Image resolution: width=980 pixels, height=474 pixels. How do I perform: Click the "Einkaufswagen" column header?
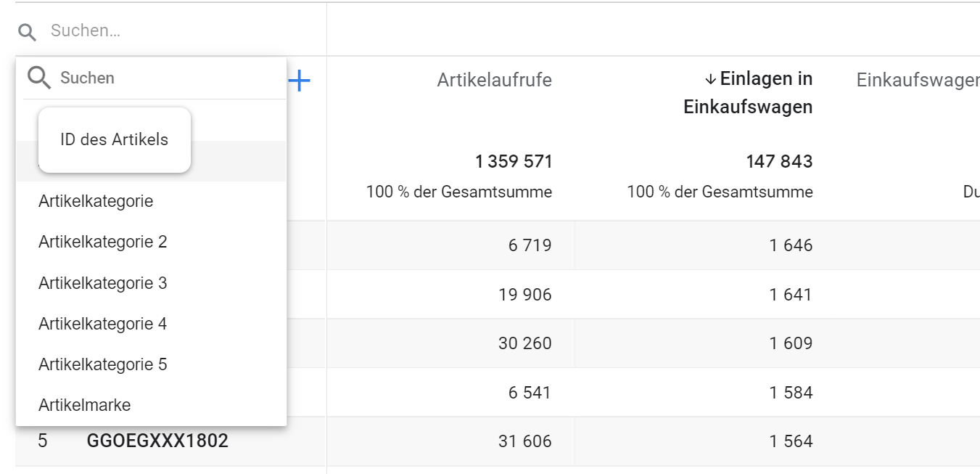pos(916,80)
